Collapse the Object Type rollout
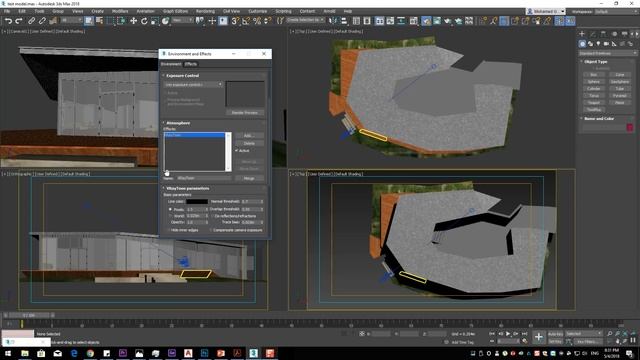Viewport: 640px width, 360px height. tap(582, 62)
